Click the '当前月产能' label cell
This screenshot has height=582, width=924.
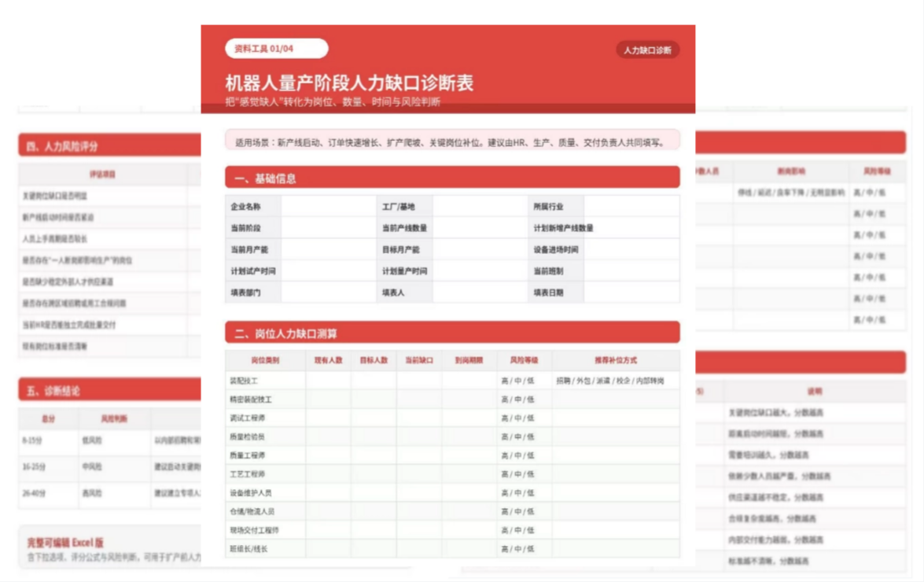coord(253,249)
